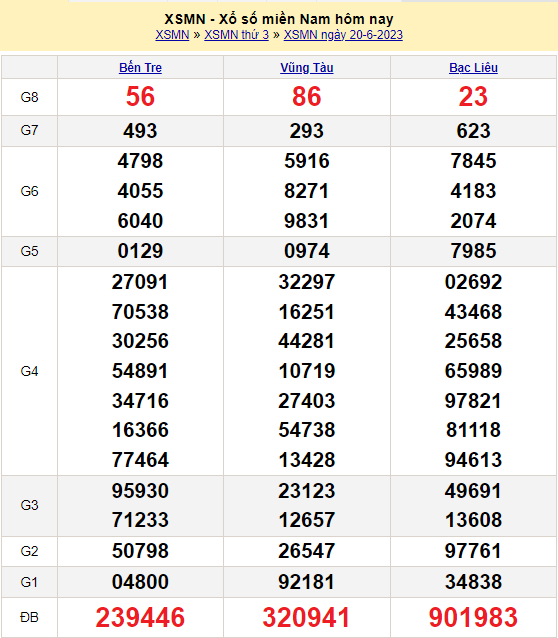Click the Vũng Tàu G8 number 86
Viewport: 558px width, 638px height.
point(307,97)
